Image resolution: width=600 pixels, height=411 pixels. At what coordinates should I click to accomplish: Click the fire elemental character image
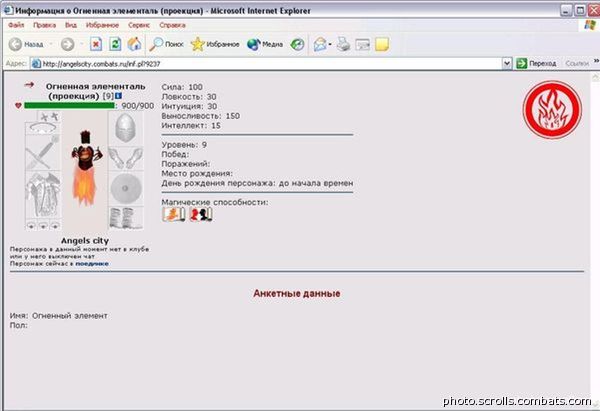coord(85,170)
